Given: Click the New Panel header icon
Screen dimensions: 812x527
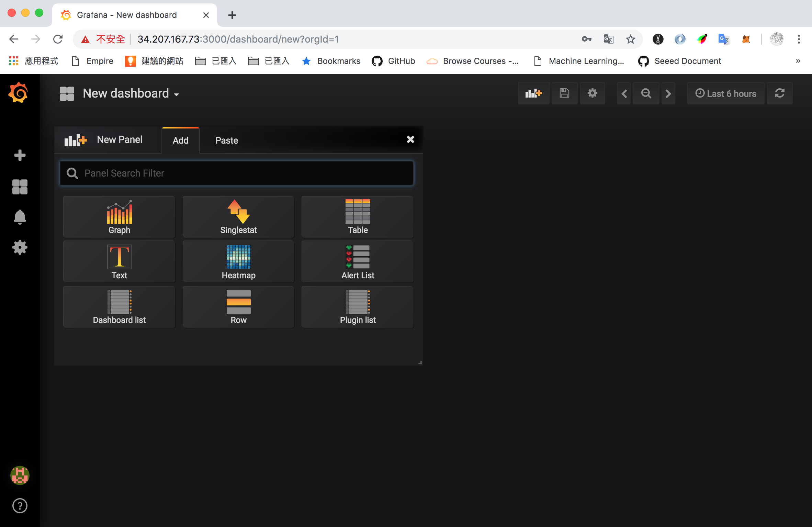Looking at the screenshot, I should (76, 140).
